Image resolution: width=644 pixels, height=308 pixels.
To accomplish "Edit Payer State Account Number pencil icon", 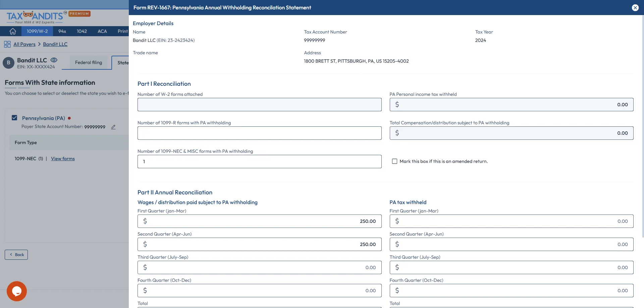I will 113,127.
